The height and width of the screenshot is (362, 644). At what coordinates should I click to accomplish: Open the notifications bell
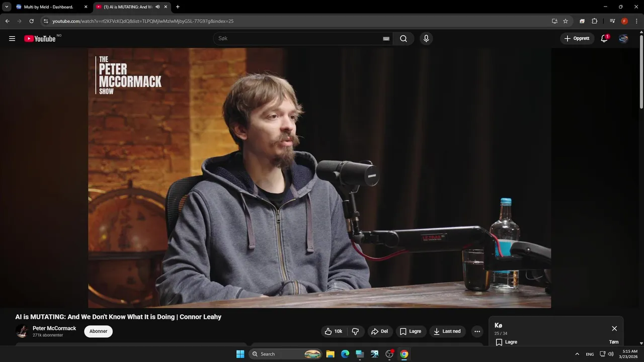click(x=604, y=39)
